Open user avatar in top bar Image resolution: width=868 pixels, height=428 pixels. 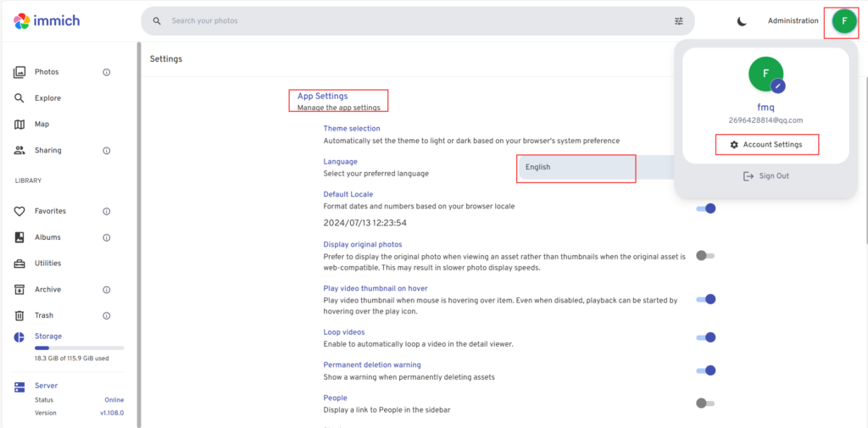pos(843,21)
